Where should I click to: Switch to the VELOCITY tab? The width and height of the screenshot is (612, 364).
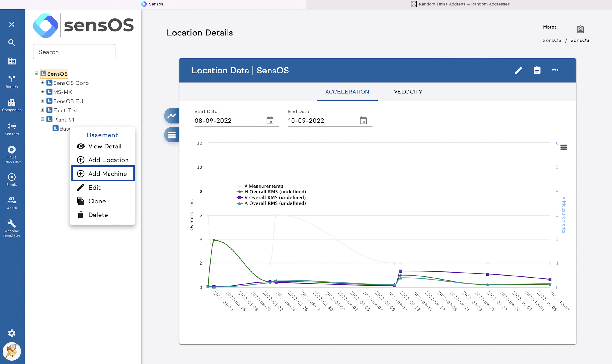click(x=408, y=92)
